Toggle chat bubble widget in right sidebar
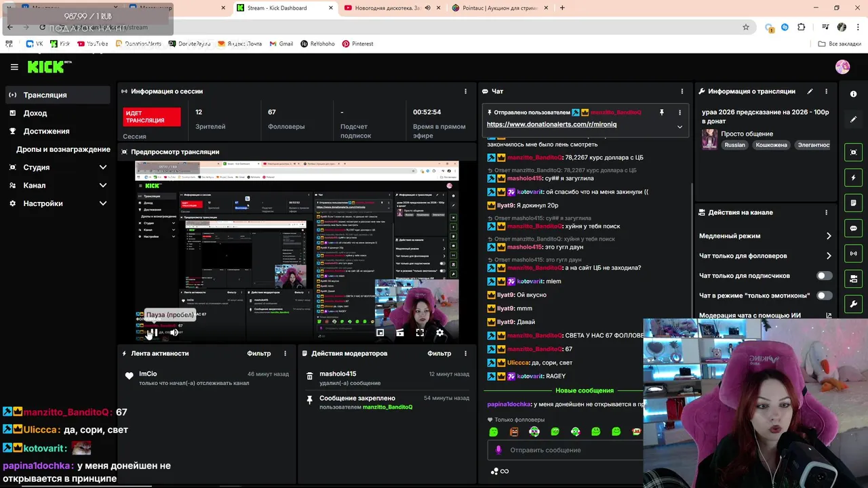 coord(854,228)
